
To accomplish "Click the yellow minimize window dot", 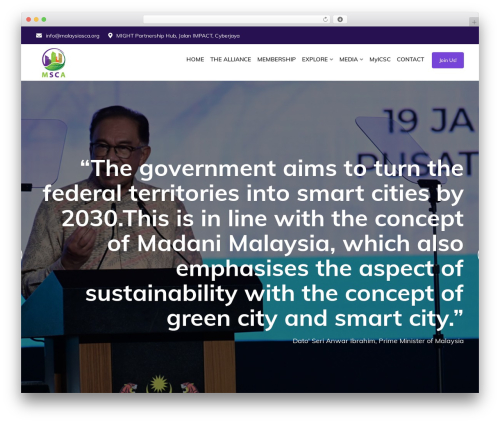I will coord(36,20).
